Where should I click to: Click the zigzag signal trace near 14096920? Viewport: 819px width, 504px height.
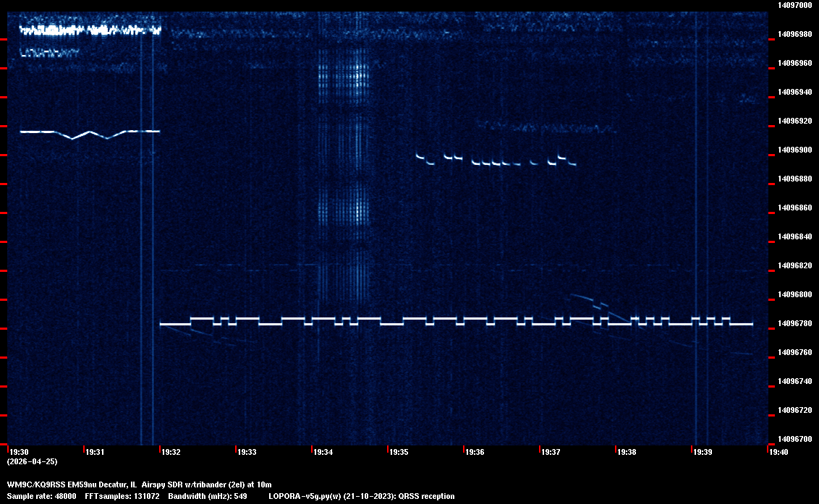(90, 134)
